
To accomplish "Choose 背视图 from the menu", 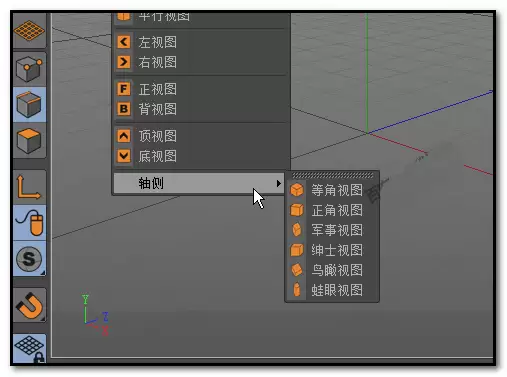I will point(200,109).
